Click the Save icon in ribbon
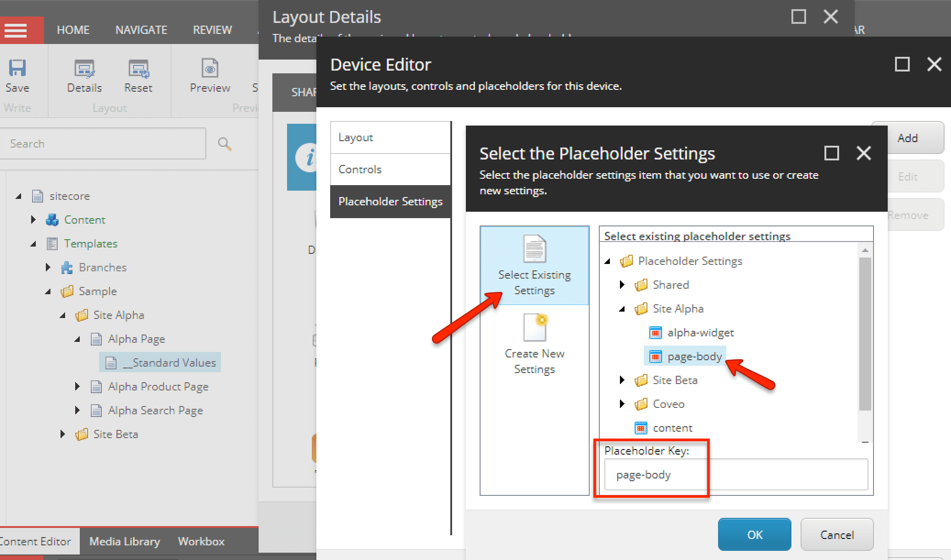 click(x=17, y=68)
